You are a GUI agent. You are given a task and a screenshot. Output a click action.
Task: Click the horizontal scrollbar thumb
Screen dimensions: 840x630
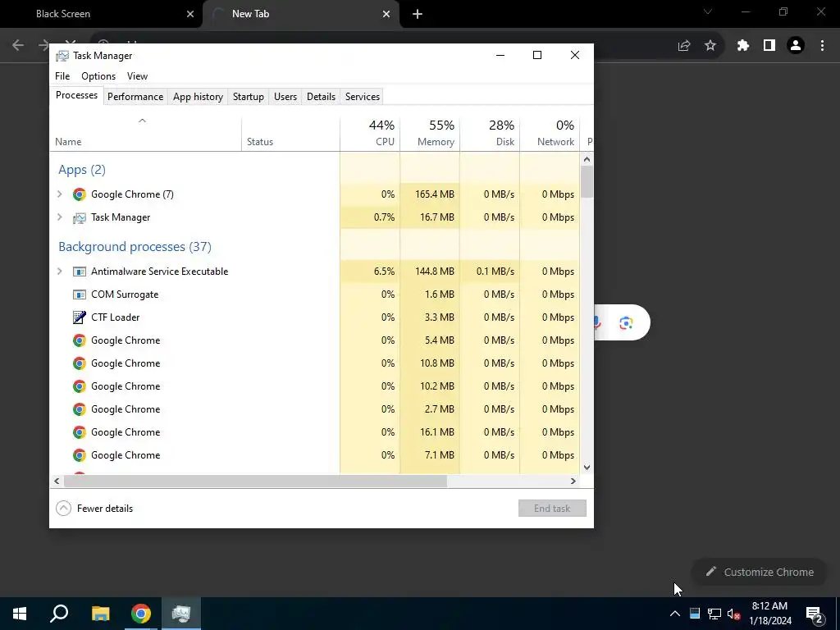255,481
